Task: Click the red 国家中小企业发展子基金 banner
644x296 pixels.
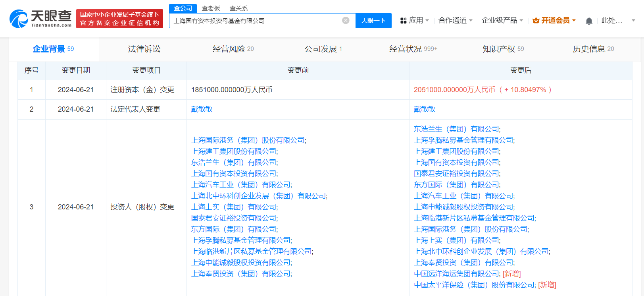Action: click(x=119, y=19)
